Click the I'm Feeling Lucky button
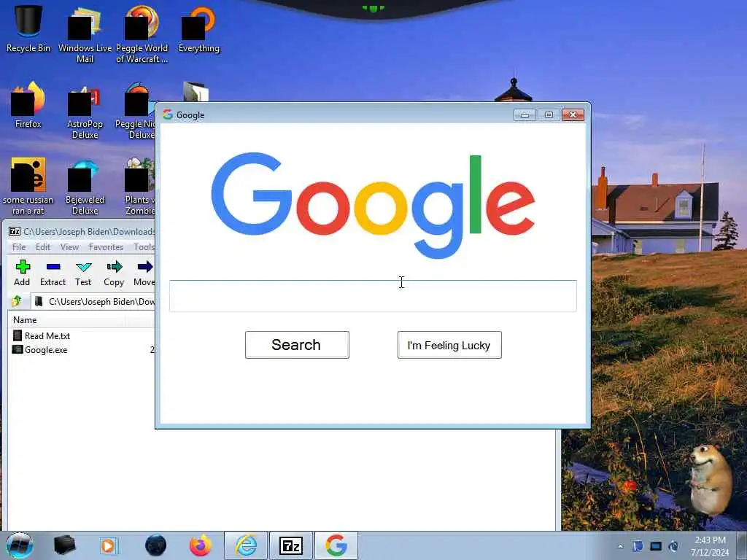 449,345
